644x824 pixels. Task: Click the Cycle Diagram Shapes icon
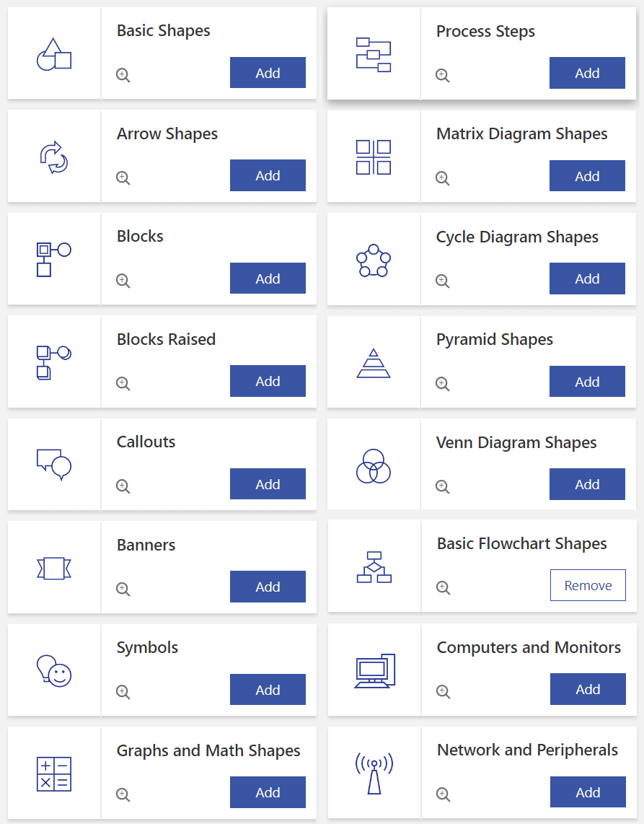tap(374, 260)
